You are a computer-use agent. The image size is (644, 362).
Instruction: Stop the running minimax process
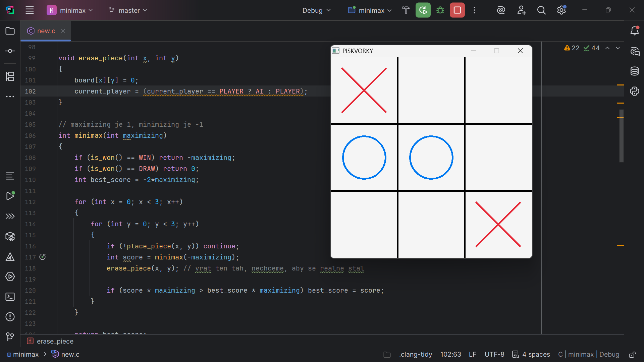[457, 10]
